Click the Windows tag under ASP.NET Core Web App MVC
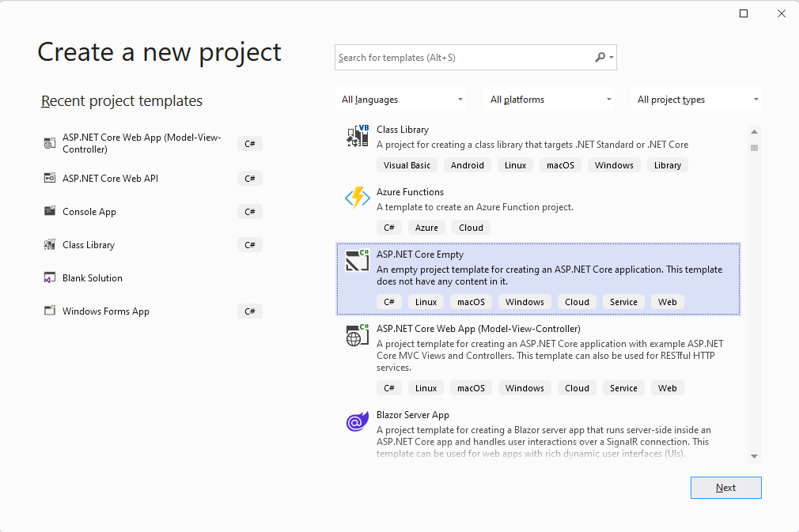This screenshot has height=532, width=799. 524,388
